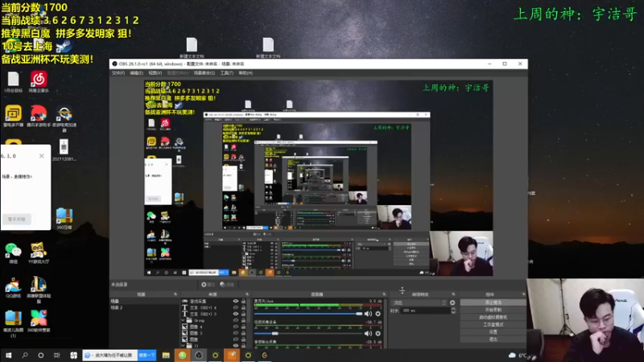Open File Explorer from the taskbar
Image resolution: width=644 pixels, height=362 pixels.
point(166,355)
